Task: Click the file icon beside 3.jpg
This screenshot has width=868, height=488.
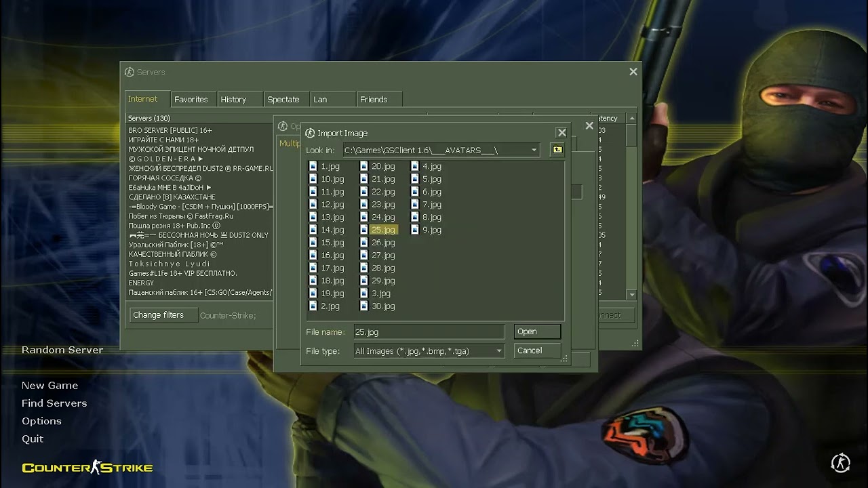Action: click(363, 293)
